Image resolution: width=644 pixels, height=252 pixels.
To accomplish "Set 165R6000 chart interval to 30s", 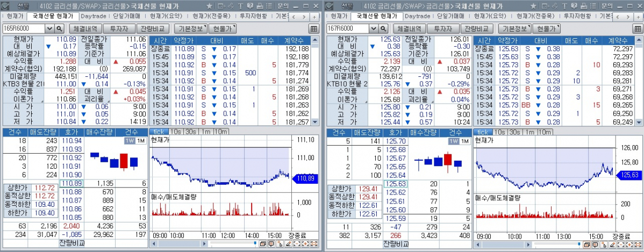I will tap(191, 132).
